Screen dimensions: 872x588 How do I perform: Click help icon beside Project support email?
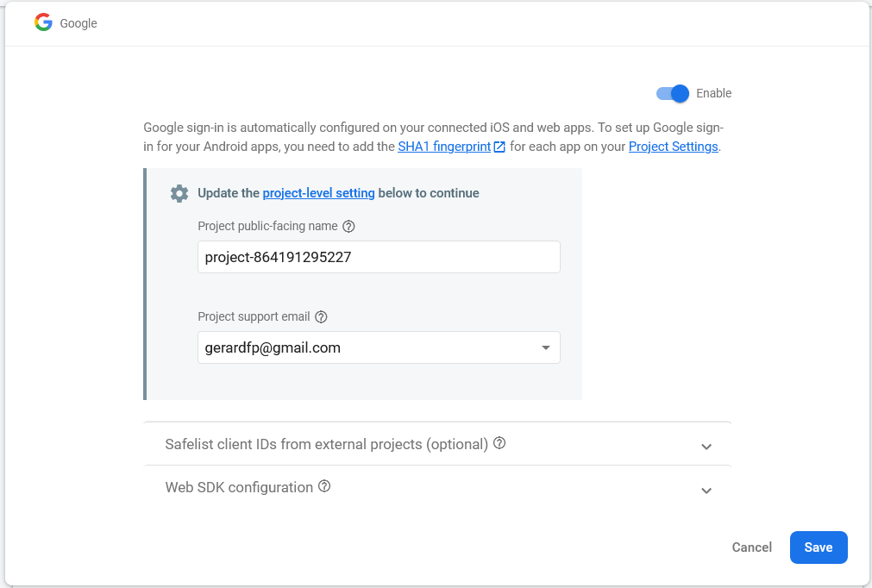321,316
